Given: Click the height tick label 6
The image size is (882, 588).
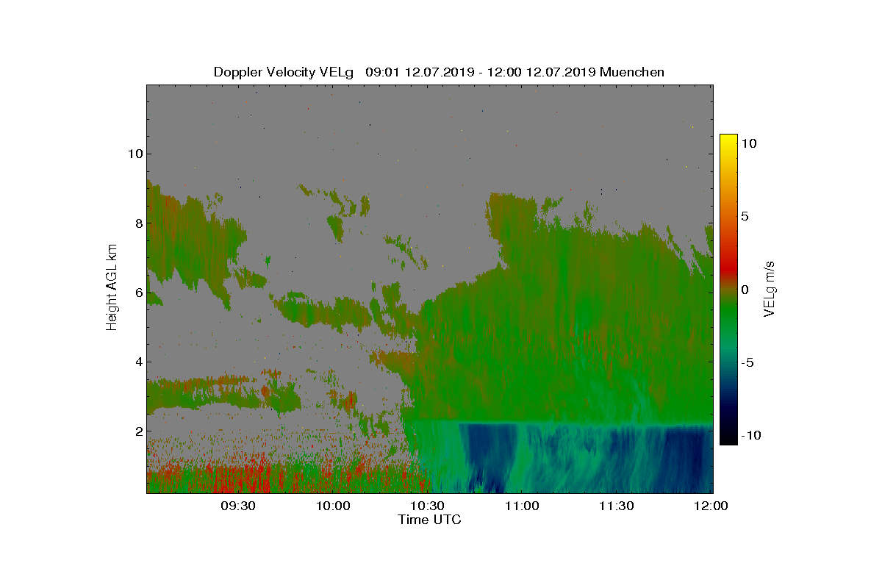Looking at the screenshot, I should [137, 293].
